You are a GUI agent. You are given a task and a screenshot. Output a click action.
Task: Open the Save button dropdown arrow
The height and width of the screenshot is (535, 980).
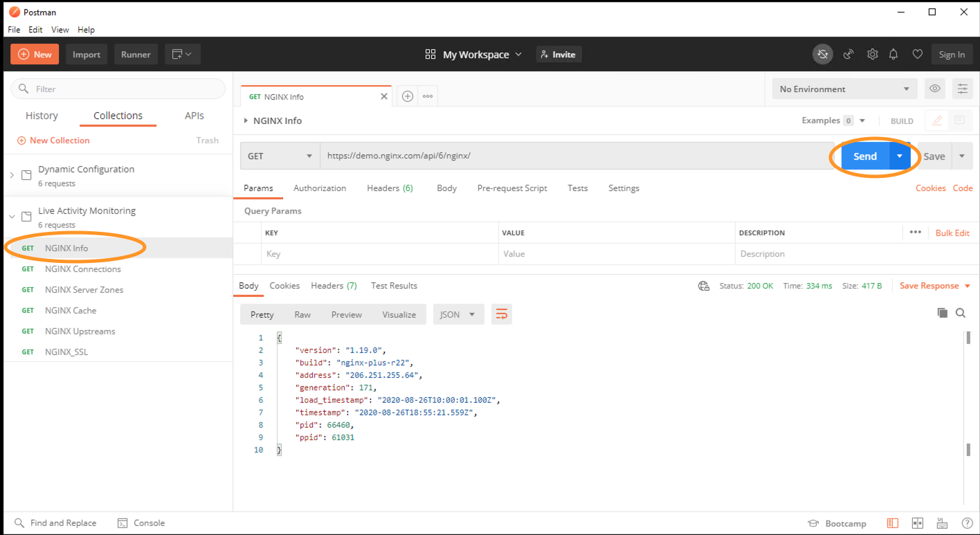[x=962, y=156]
